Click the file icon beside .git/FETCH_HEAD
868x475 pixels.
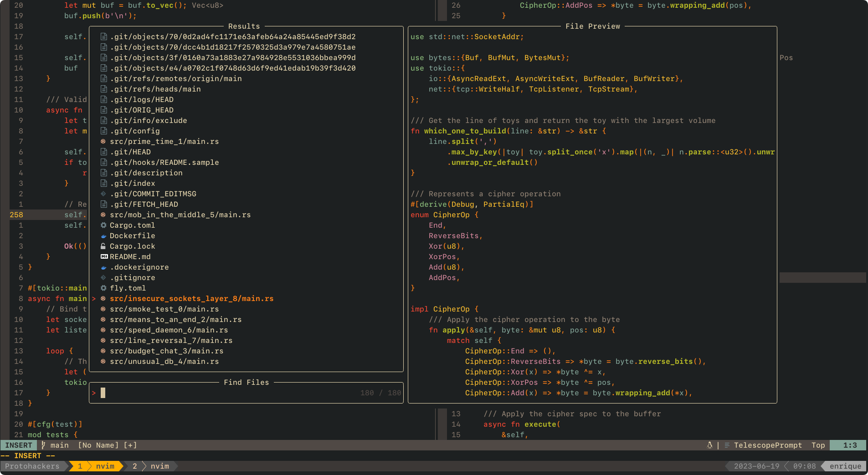(x=103, y=204)
